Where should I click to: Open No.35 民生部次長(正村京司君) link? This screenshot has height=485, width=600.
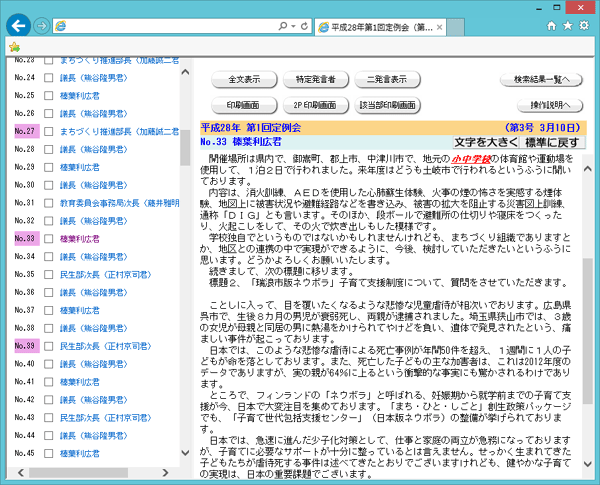(106, 274)
